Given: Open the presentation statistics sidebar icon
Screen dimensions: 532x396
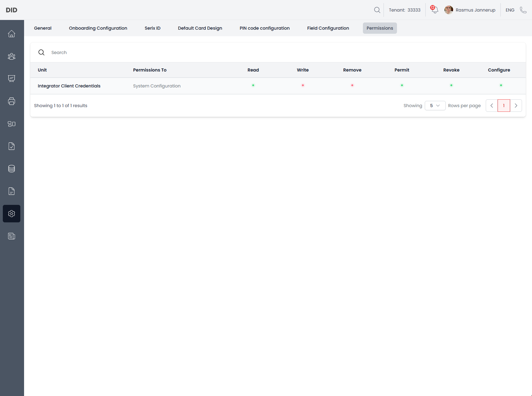Looking at the screenshot, I should (x=12, y=79).
